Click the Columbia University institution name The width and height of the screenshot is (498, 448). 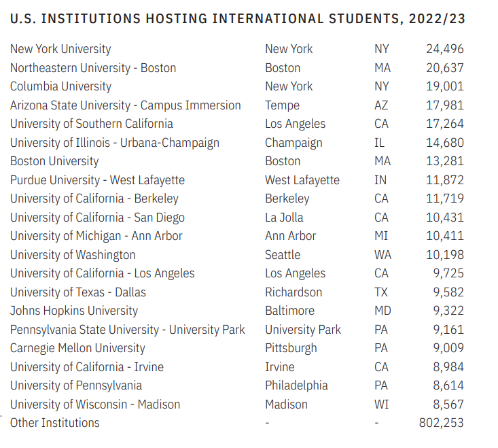coord(60,86)
